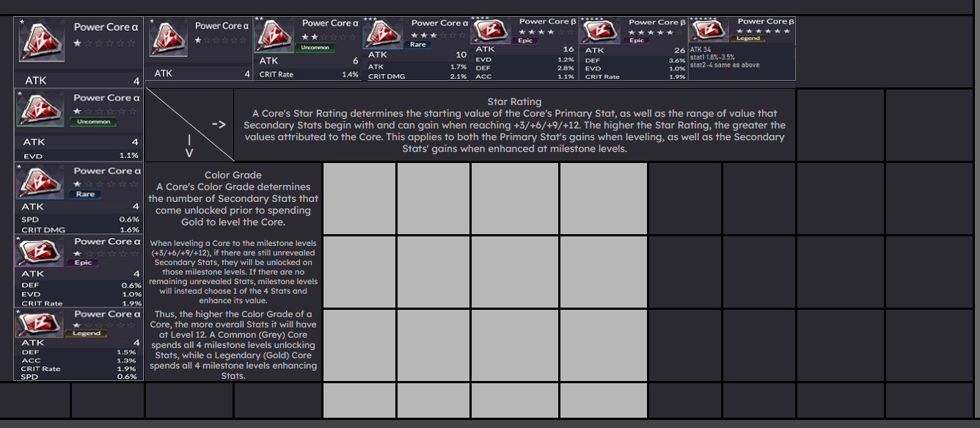The height and width of the screenshot is (428, 980).
Task: Select the 'Color Grade' heading
Action: pyautogui.click(x=234, y=175)
